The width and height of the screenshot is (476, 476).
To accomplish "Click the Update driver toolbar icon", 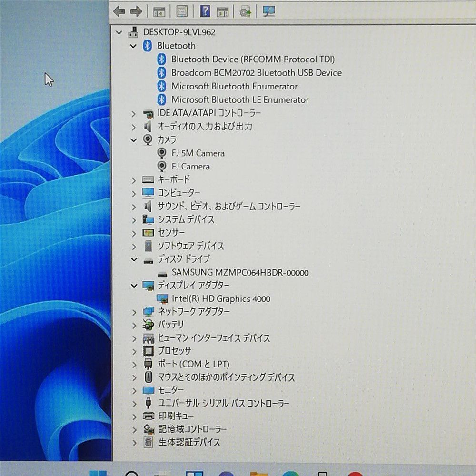I will (245, 12).
